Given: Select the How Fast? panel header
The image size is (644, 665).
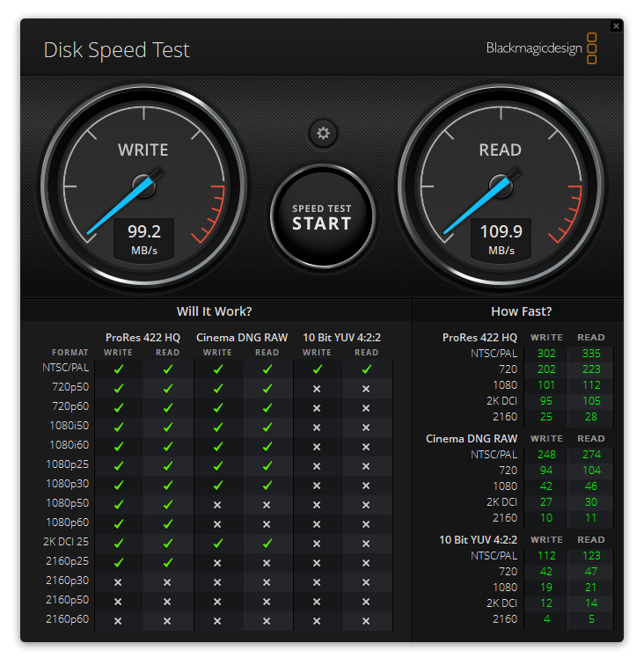Looking at the screenshot, I should 521,311.
